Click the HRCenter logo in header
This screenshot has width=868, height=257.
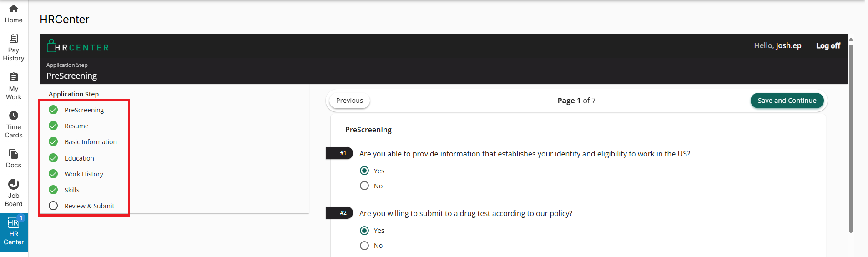click(78, 46)
